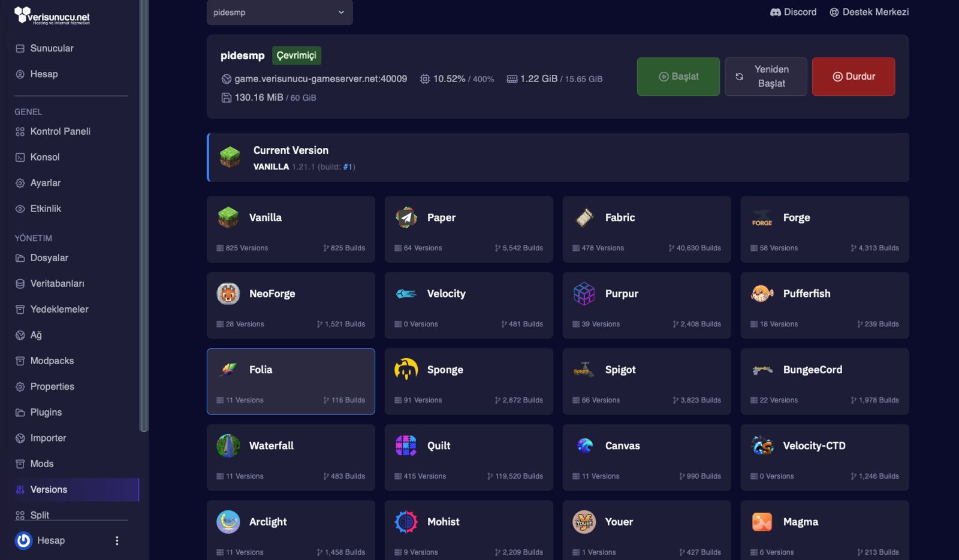Click the Current Version grass block icon
This screenshot has height=560, width=959.
coord(230,157)
